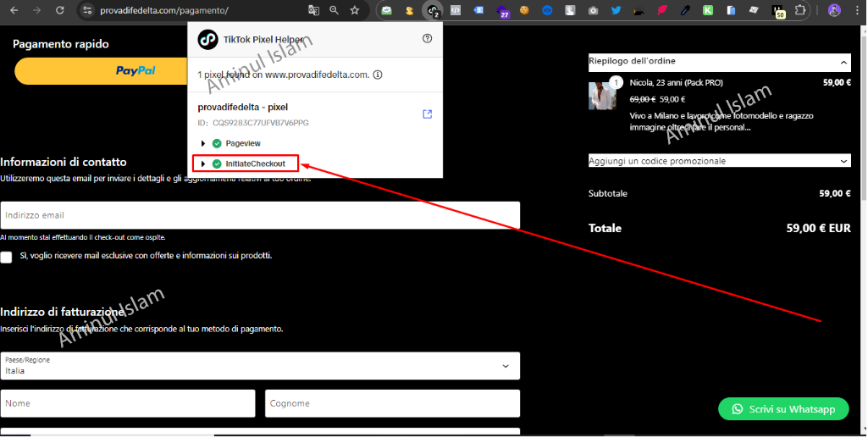This screenshot has width=868, height=438.
Task: Click the translate page icon
Action: click(x=313, y=10)
